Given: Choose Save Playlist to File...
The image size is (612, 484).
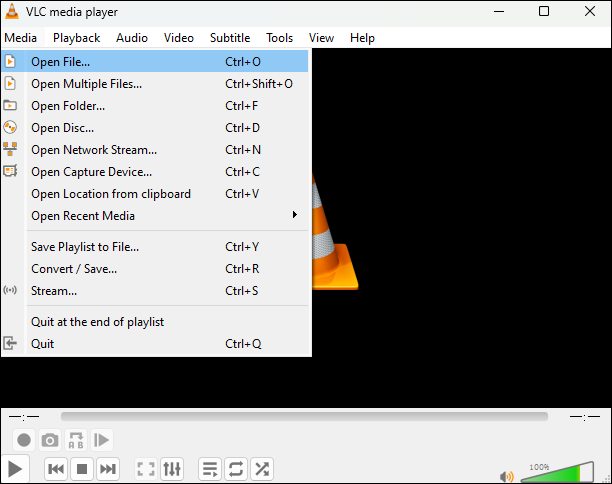Looking at the screenshot, I should pyautogui.click(x=155, y=247).
